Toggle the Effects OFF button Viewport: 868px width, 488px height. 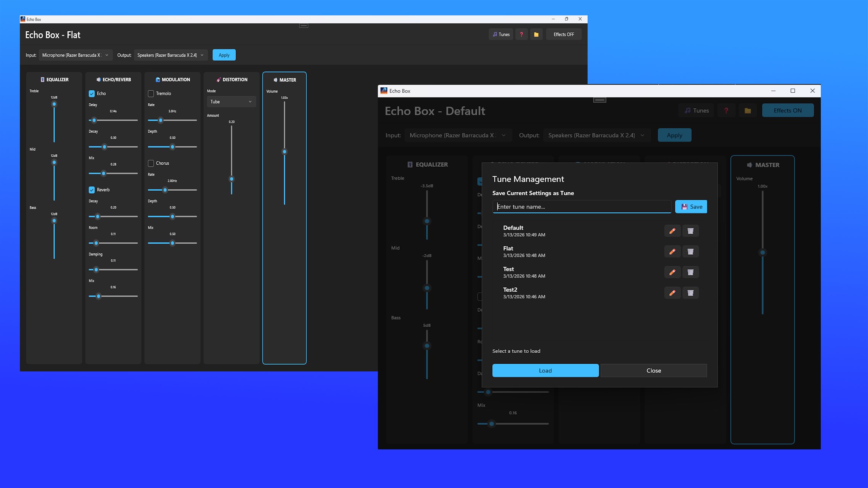[x=564, y=34]
